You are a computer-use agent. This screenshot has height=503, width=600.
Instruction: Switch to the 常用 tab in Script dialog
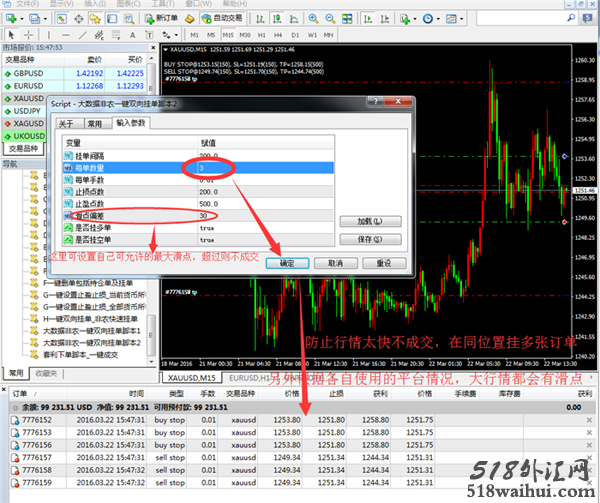tap(94, 123)
